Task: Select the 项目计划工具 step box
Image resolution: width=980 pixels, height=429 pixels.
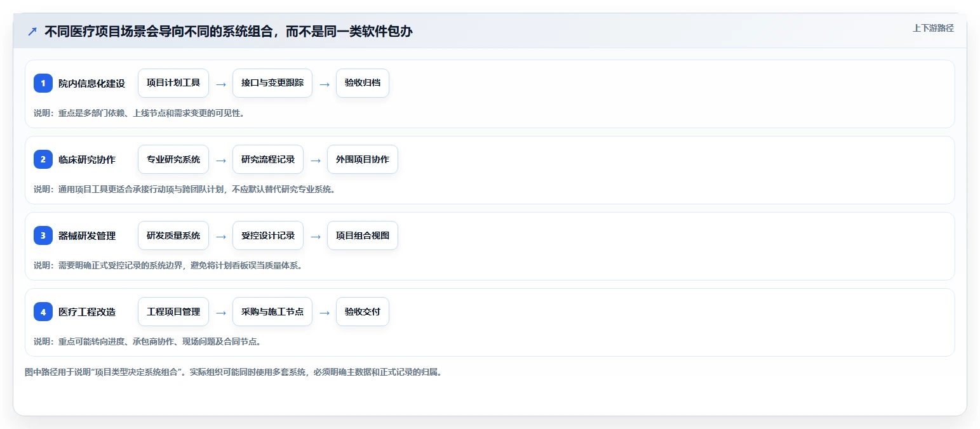Action: click(173, 83)
